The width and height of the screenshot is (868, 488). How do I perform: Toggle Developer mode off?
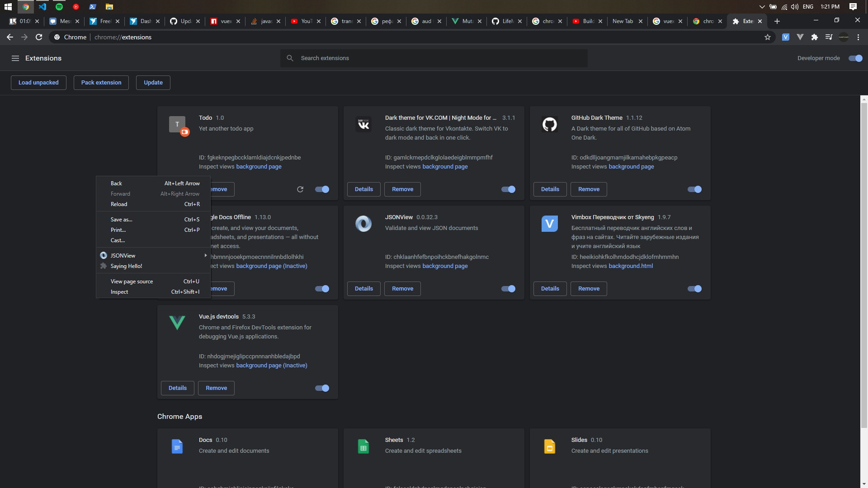click(855, 58)
